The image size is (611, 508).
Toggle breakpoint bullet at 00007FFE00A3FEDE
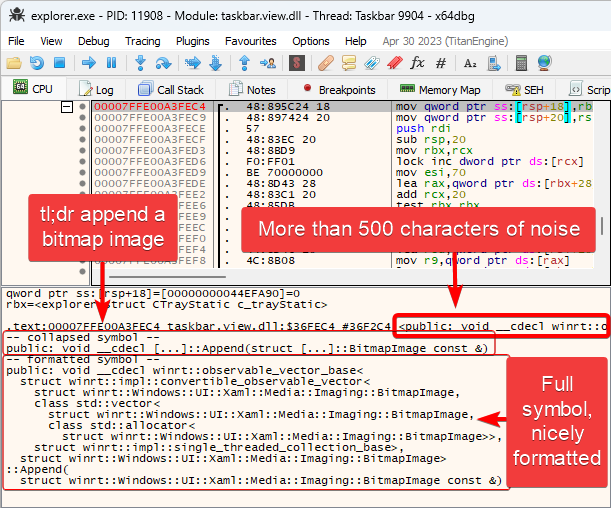(82, 183)
